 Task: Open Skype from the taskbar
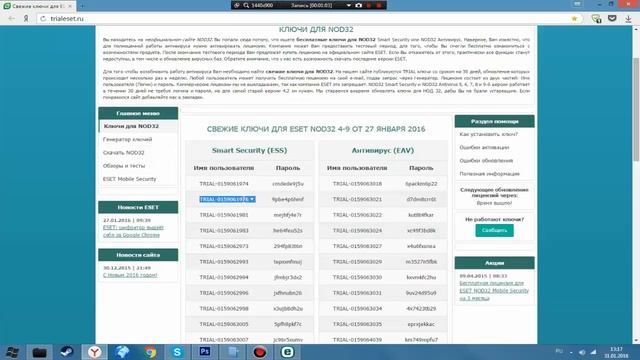pos(177,352)
